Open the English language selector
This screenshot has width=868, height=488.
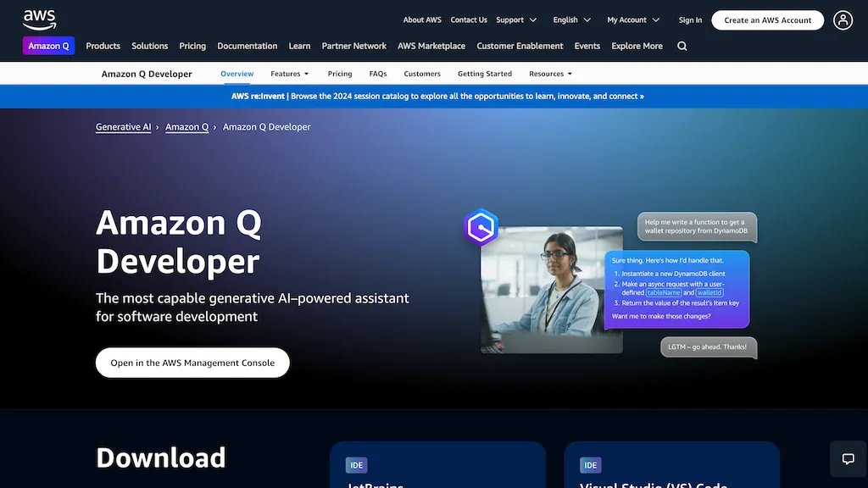(x=571, y=20)
